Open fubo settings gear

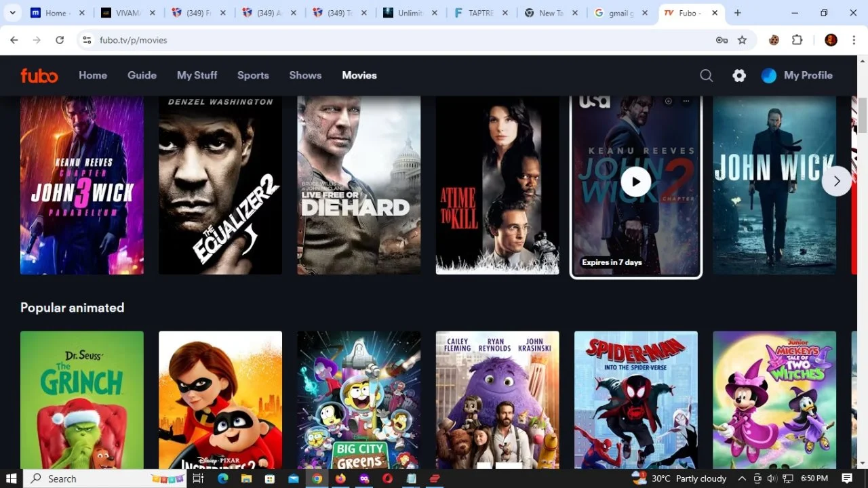[x=739, y=75]
